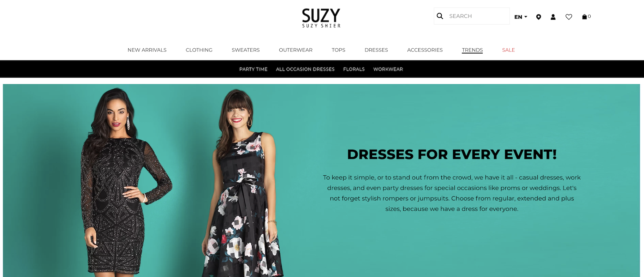Viewport: 644px width, 277px height.
Task: Open the New Arrivals menu
Action: tap(147, 50)
